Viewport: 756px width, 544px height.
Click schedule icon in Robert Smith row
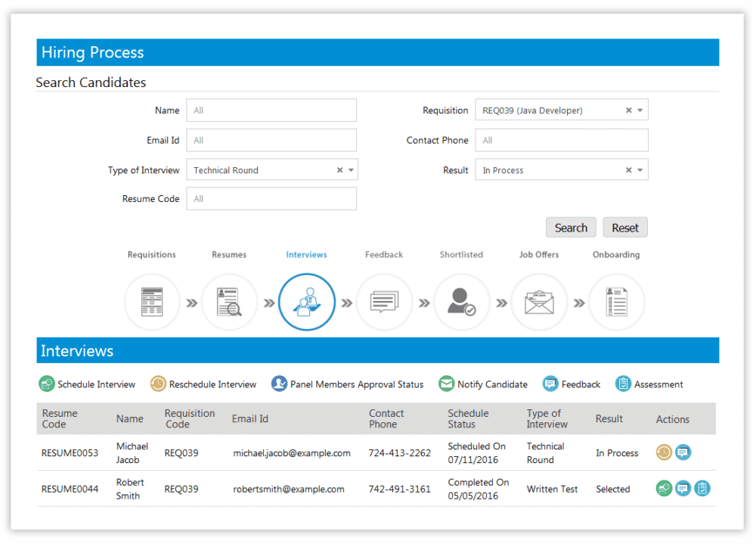pos(664,488)
